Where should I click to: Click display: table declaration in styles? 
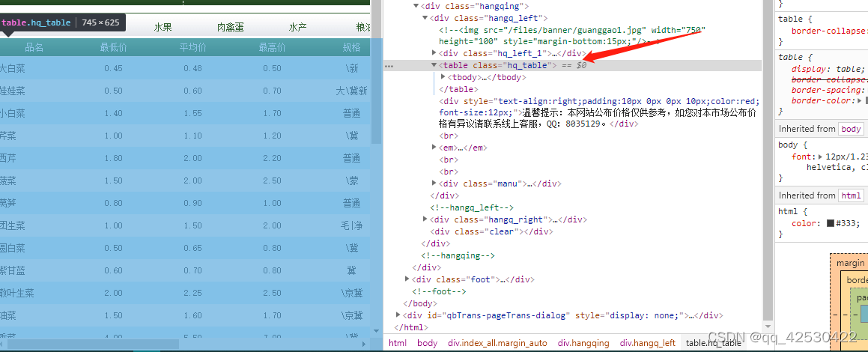[x=828, y=69]
